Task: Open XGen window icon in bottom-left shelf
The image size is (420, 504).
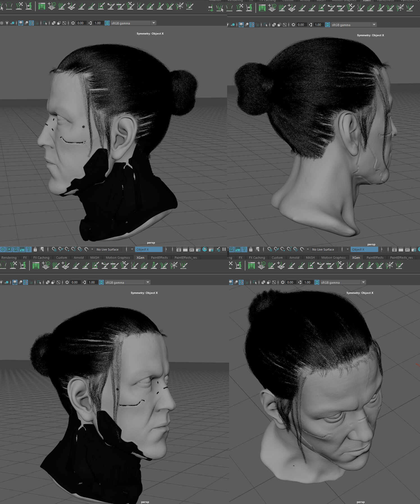Action: pos(36,265)
